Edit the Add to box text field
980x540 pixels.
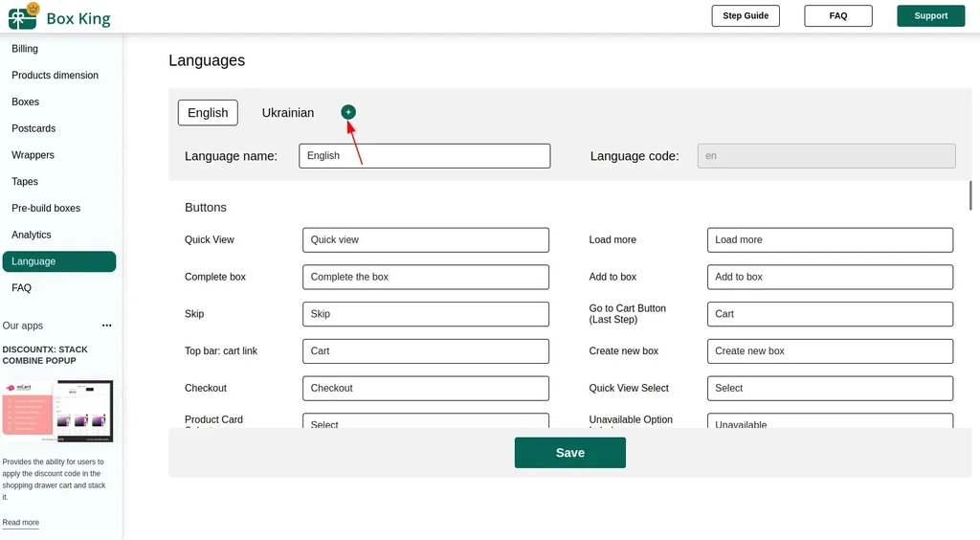(830, 277)
